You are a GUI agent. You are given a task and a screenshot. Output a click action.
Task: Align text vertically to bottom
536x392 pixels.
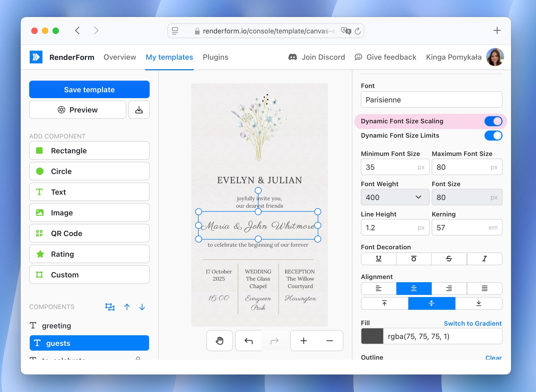click(x=479, y=303)
